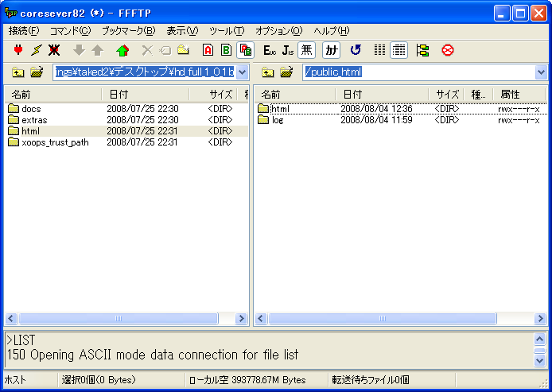552x392 pixels.
Task: Enable binary transfer mode (B button)
Action: [x=226, y=50]
